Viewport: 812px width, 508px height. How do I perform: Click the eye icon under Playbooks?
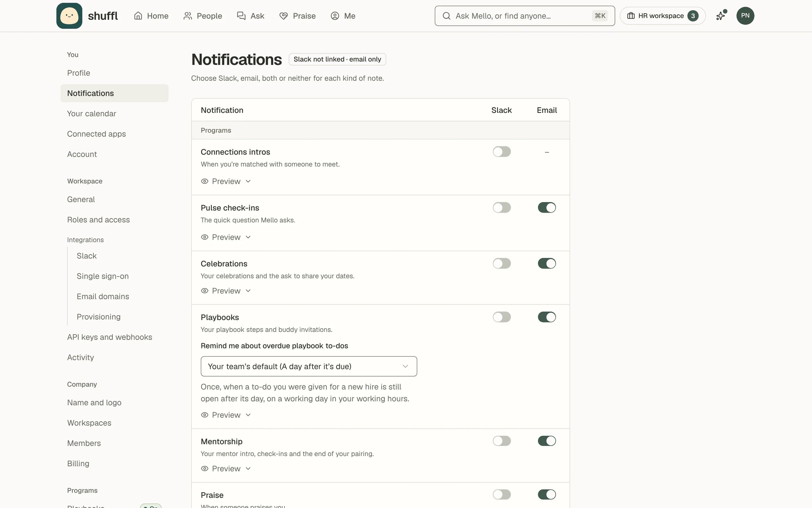(205, 415)
